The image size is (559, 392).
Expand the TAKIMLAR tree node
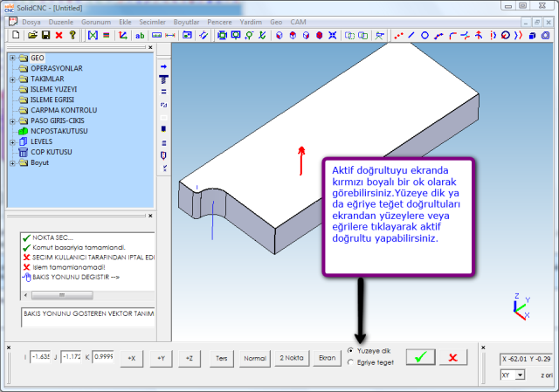click(x=12, y=79)
